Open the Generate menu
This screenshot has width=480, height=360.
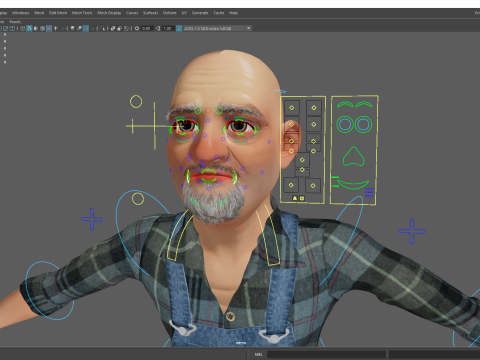click(x=200, y=13)
